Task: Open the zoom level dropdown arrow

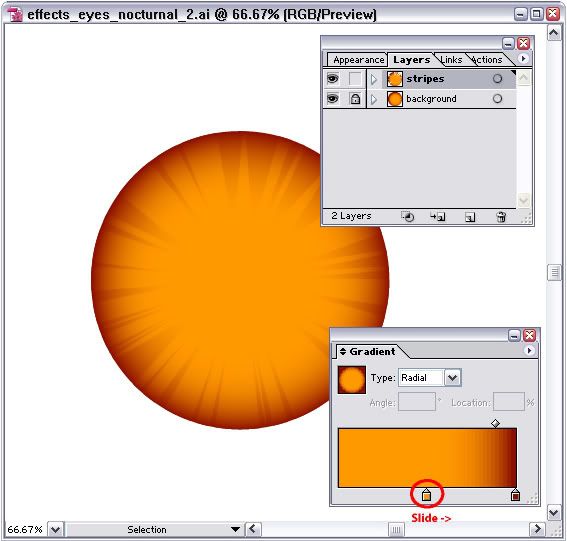Action: [55, 530]
